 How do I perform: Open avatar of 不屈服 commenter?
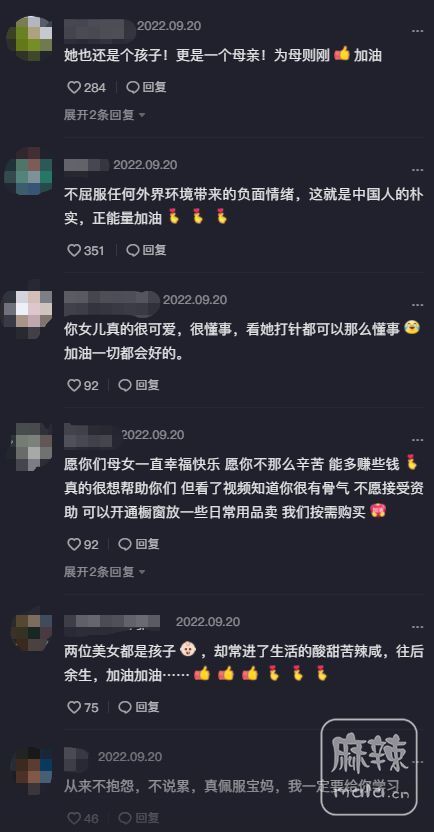(28, 171)
